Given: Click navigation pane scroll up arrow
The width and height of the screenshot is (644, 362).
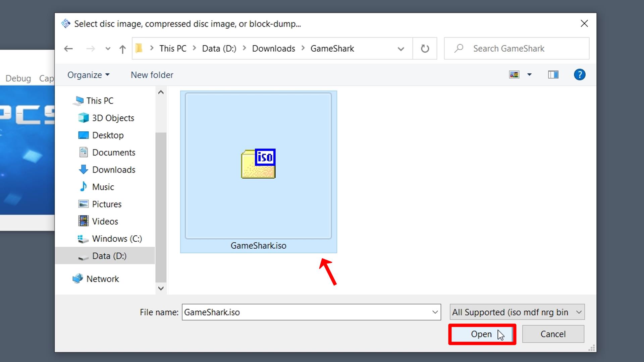Looking at the screenshot, I should pyautogui.click(x=161, y=92).
